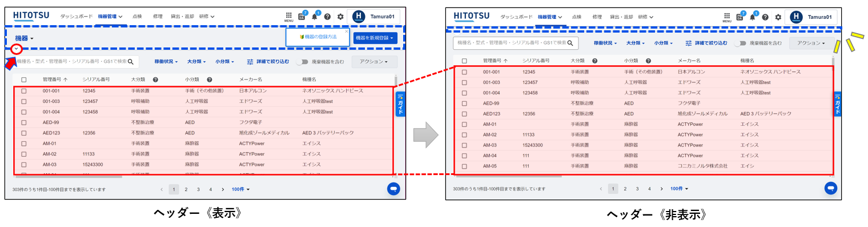Open ダッシュボード menu in left screenshot
The width and height of the screenshot is (868, 227).
pos(77,17)
